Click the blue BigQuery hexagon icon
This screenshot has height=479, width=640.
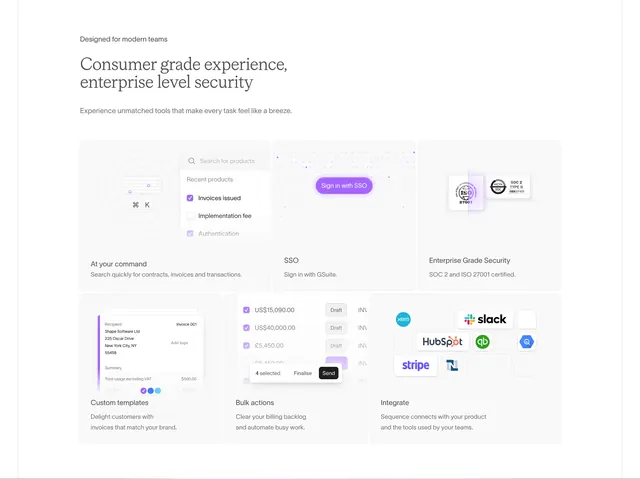(527, 342)
